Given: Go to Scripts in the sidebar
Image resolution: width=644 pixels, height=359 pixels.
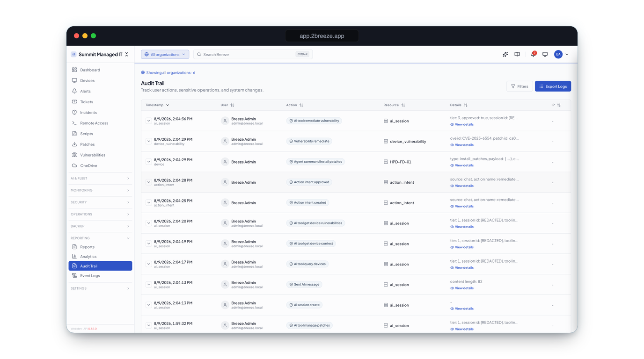Looking at the screenshot, I should pyautogui.click(x=100, y=134).
